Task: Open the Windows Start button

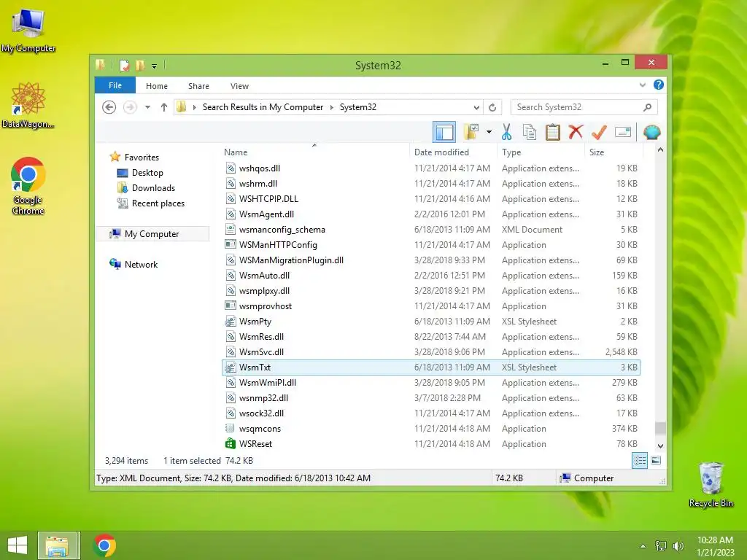Action: tap(18, 545)
